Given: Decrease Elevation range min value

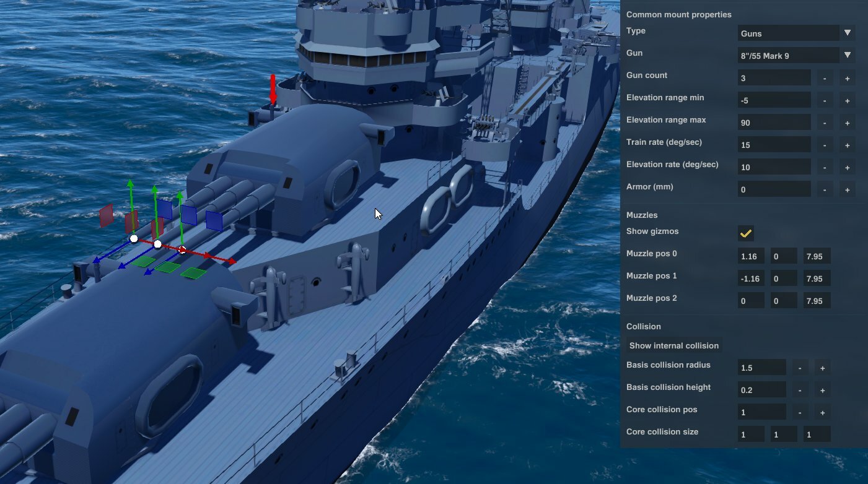Looking at the screenshot, I should tap(825, 100).
